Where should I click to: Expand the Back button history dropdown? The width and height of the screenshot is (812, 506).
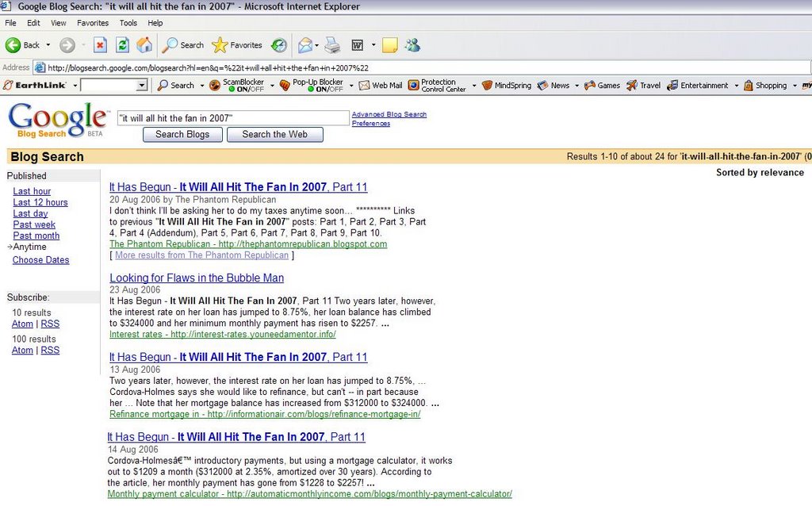pos(48,45)
